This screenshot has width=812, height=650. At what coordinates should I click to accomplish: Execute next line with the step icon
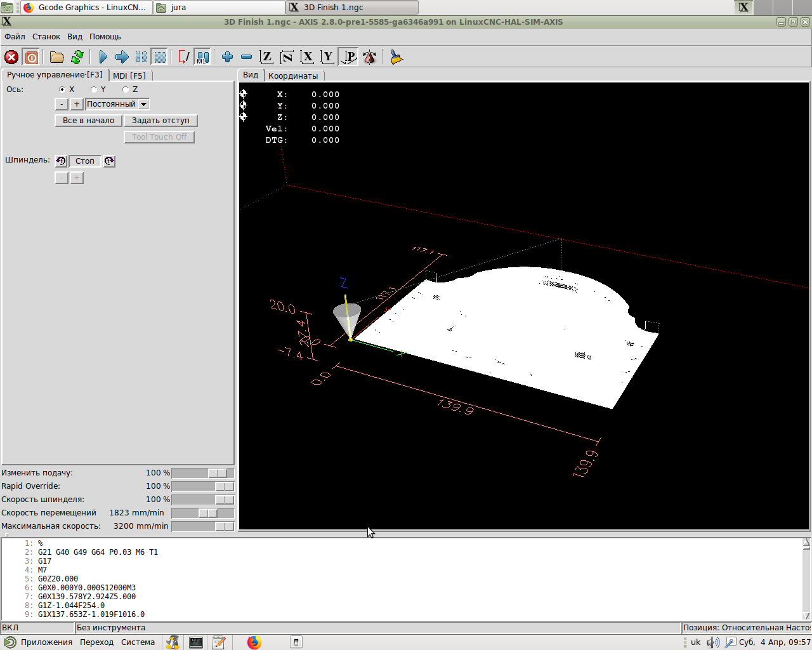point(122,57)
